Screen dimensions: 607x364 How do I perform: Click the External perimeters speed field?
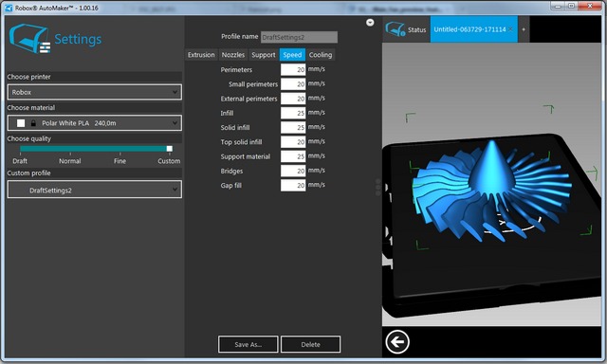(x=293, y=99)
